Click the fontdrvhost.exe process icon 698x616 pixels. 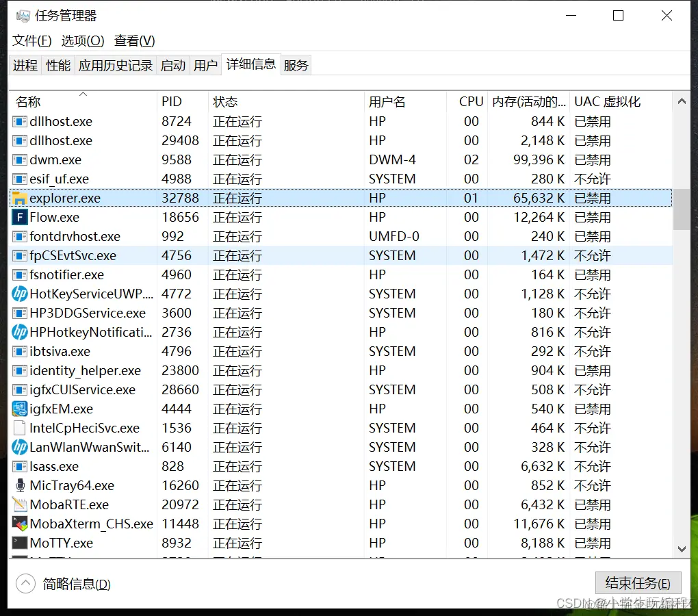[x=19, y=236]
